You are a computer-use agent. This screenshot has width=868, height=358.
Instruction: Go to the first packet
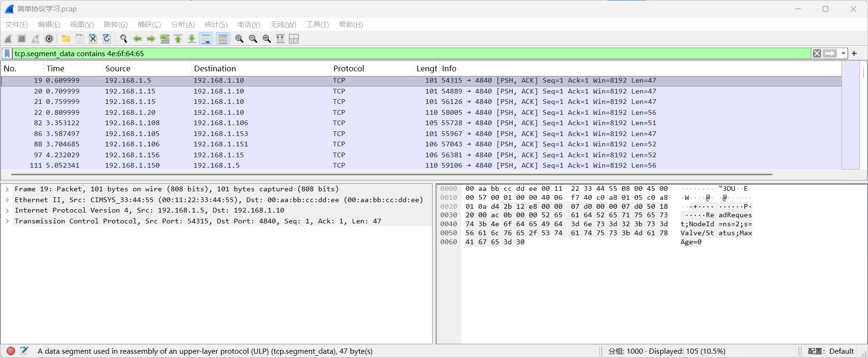click(x=178, y=39)
